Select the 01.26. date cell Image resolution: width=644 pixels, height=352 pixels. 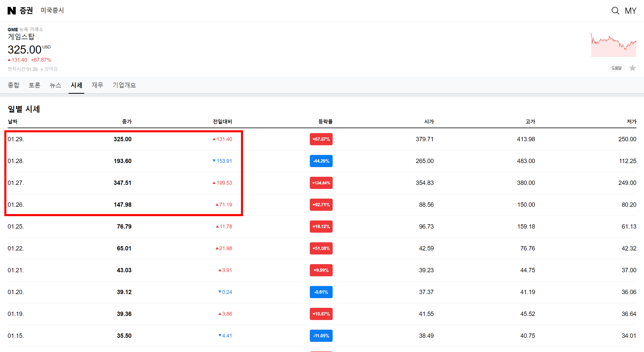tap(16, 205)
